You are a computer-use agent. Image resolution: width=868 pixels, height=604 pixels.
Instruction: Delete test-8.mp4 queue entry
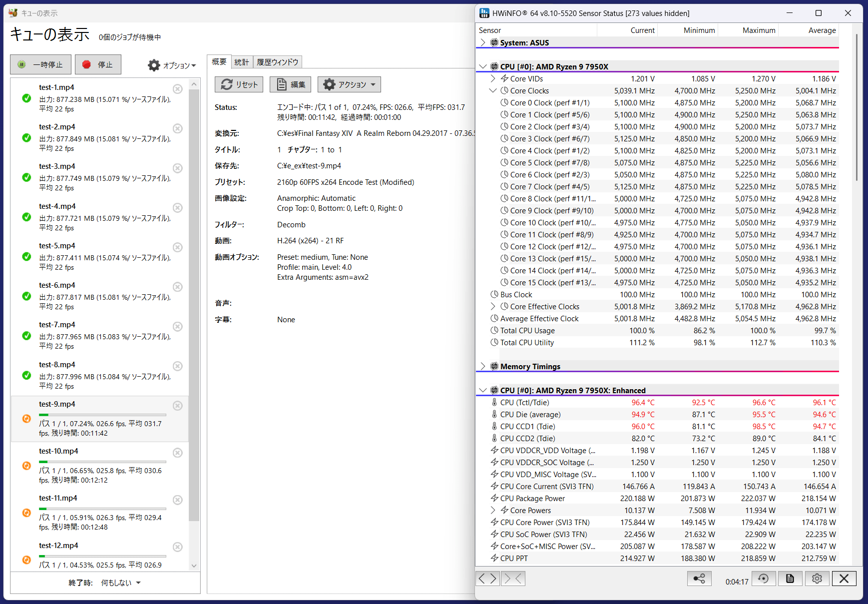click(x=177, y=366)
